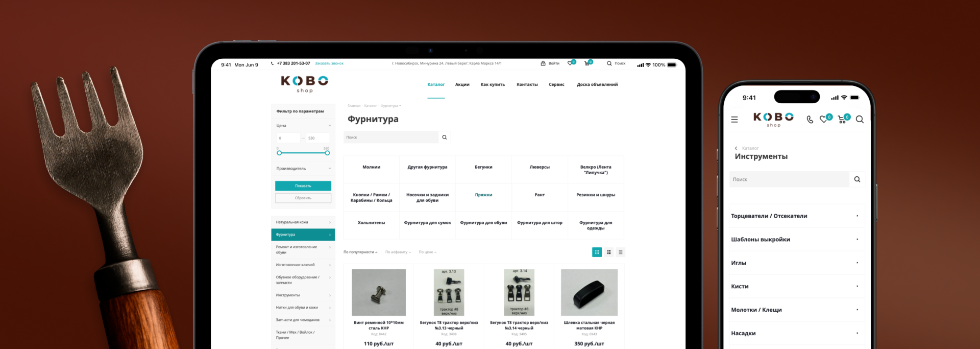Open the Винт ременной product thumbnail
This screenshot has width=980, height=349.
pyautogui.click(x=379, y=292)
